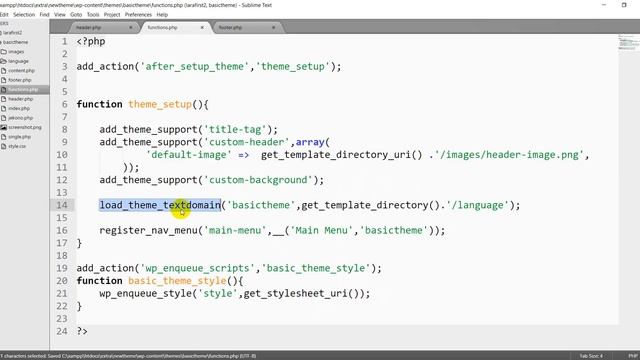Screen dimensions: 640x360
Task: Open style.css from the sidebar
Action: pyautogui.click(x=17, y=146)
